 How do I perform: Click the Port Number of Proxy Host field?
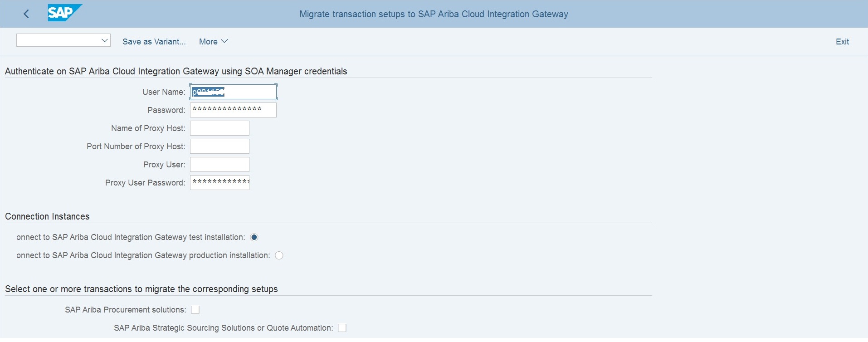click(219, 147)
